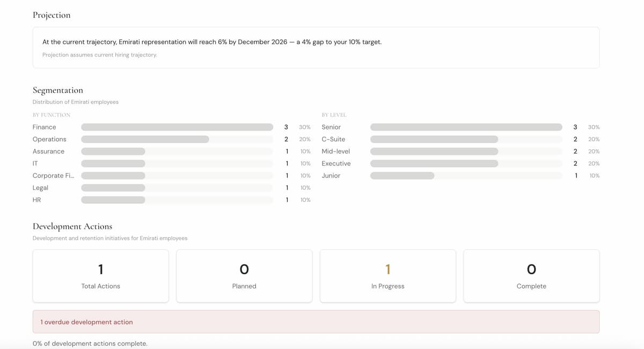Click the C-Suite row label

(x=333, y=139)
